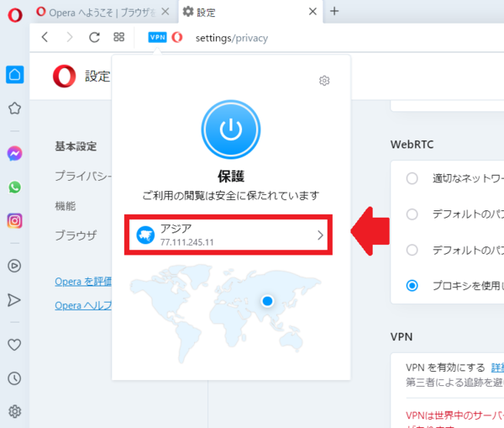Open the Opera を評価 link

[x=83, y=282]
